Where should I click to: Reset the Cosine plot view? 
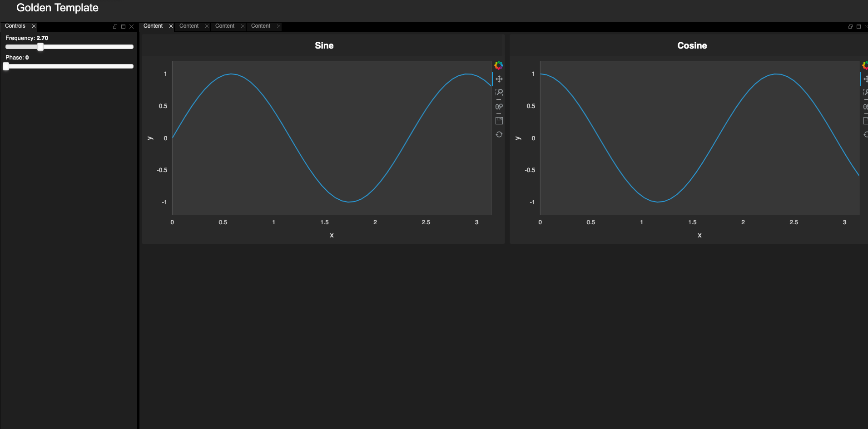tap(866, 134)
